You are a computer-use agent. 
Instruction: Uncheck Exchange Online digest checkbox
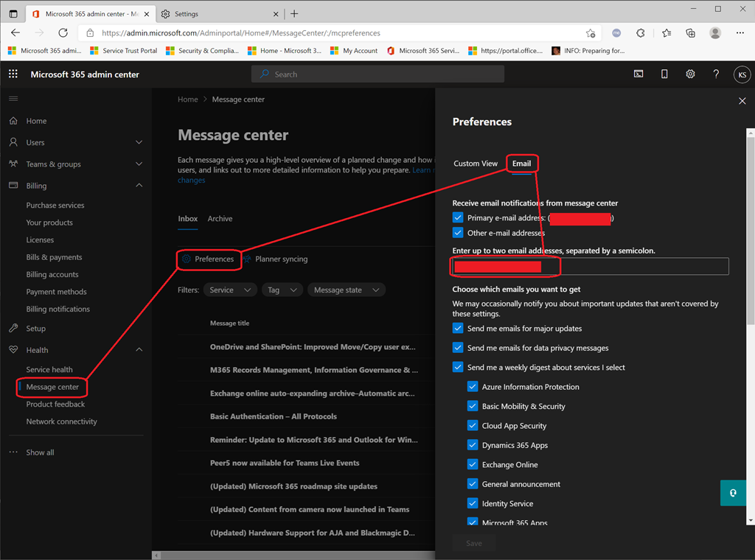(x=473, y=465)
